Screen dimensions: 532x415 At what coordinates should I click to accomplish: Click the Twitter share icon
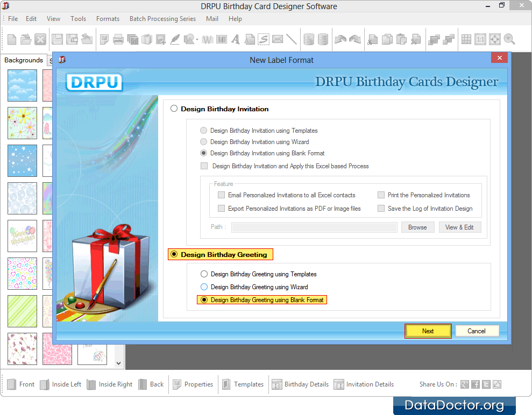point(486,384)
